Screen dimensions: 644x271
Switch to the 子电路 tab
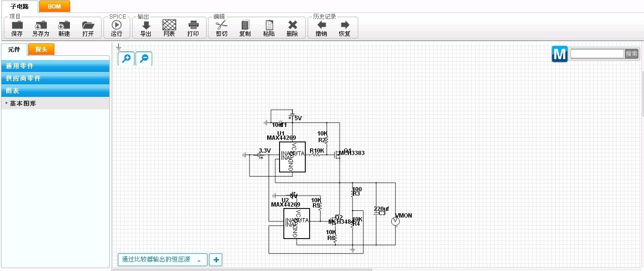click(x=20, y=6)
